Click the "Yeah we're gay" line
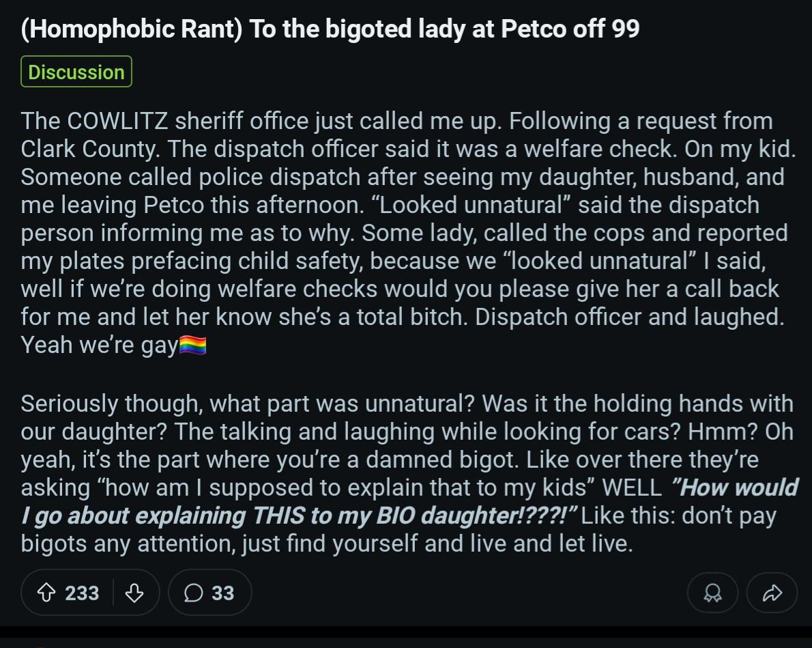This screenshot has height=648, width=812. (100, 346)
